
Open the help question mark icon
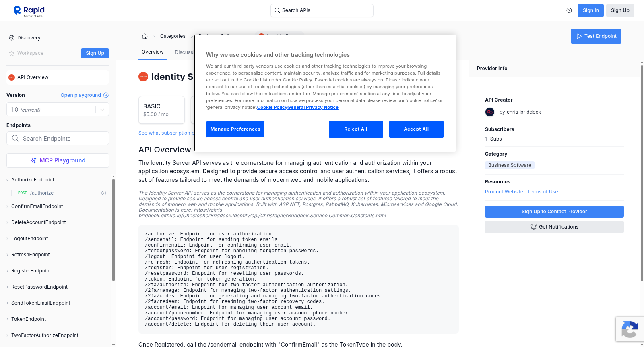tap(569, 10)
